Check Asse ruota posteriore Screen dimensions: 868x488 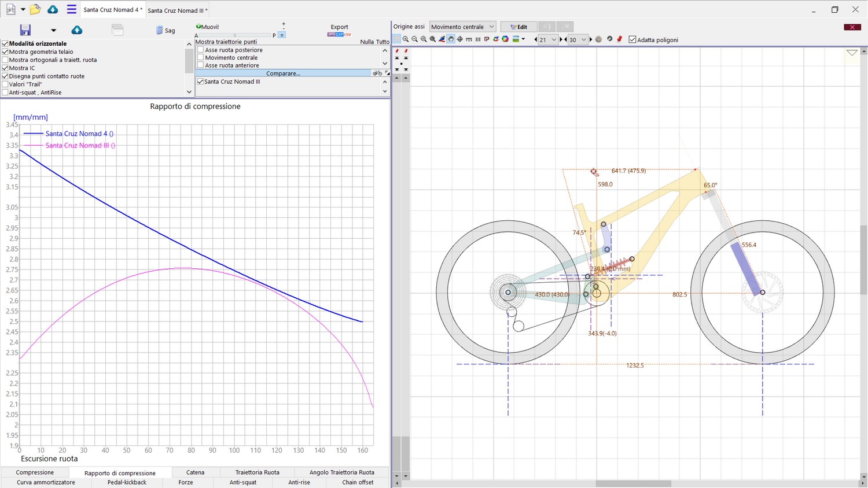point(201,50)
